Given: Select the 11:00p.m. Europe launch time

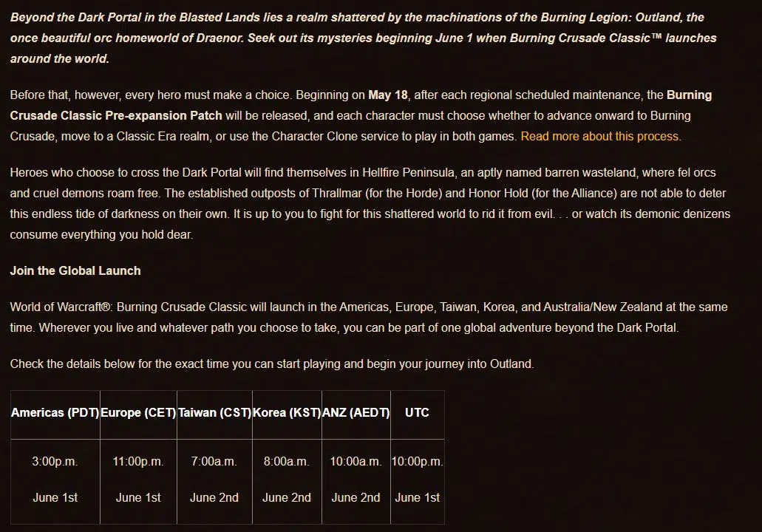Looking at the screenshot, I should coord(138,461).
